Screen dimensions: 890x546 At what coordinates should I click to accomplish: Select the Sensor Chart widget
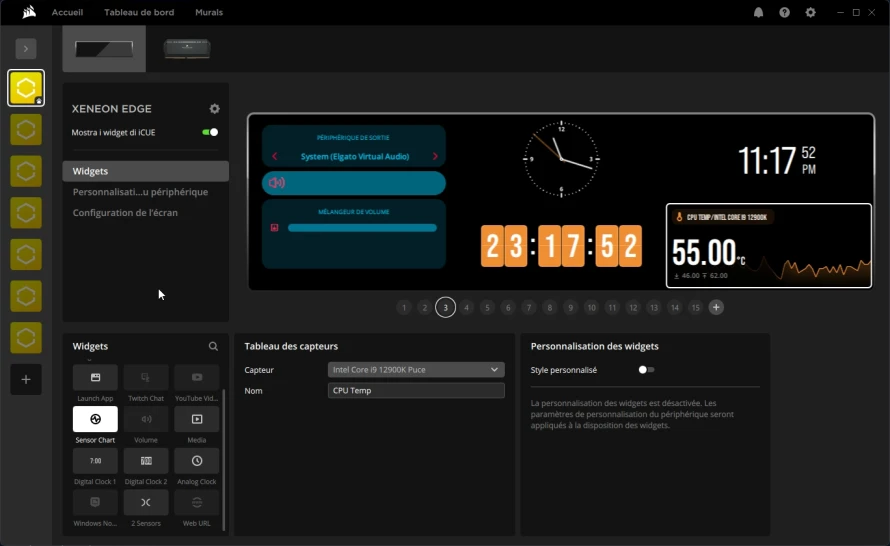click(95, 419)
